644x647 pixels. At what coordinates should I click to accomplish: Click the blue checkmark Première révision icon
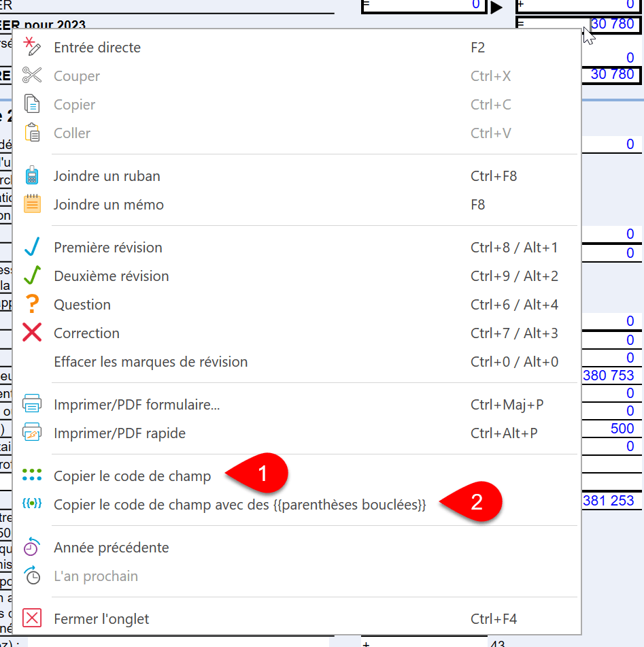pyautogui.click(x=32, y=247)
